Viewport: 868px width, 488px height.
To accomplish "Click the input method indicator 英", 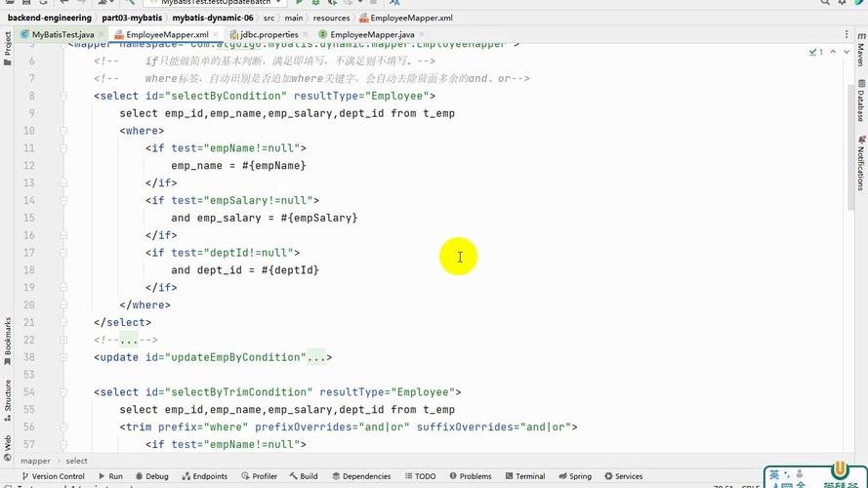I will [x=774, y=475].
